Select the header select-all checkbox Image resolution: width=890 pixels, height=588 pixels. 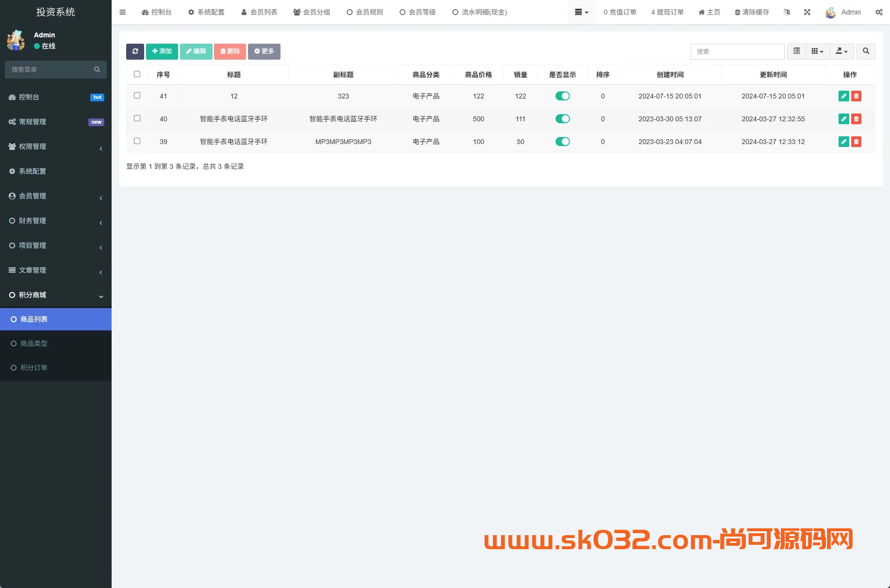(x=137, y=74)
